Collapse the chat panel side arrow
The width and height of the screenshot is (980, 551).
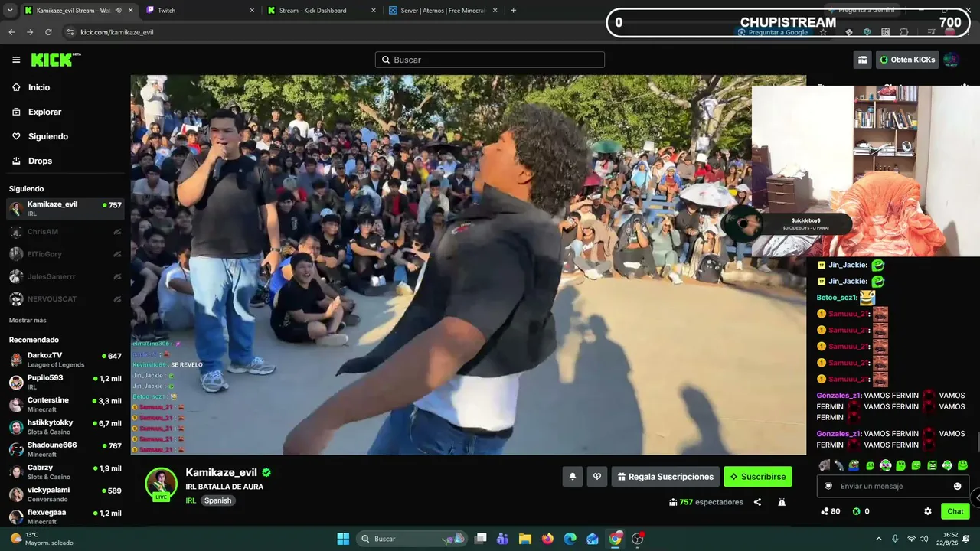(x=976, y=498)
